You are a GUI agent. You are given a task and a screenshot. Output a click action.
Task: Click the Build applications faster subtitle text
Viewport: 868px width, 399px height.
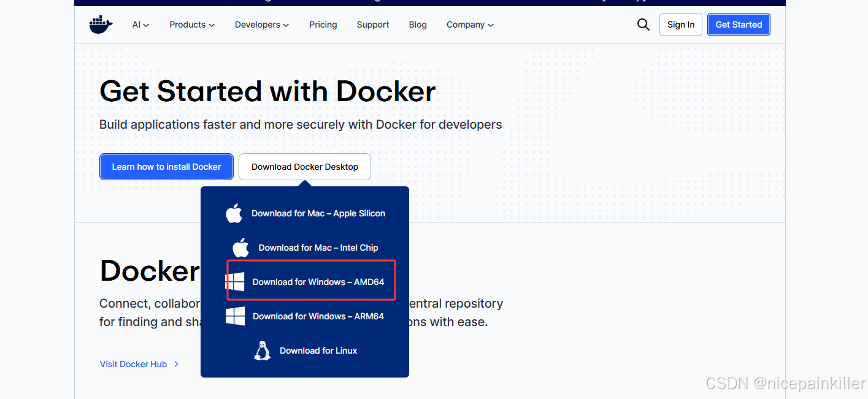pyautogui.click(x=301, y=124)
